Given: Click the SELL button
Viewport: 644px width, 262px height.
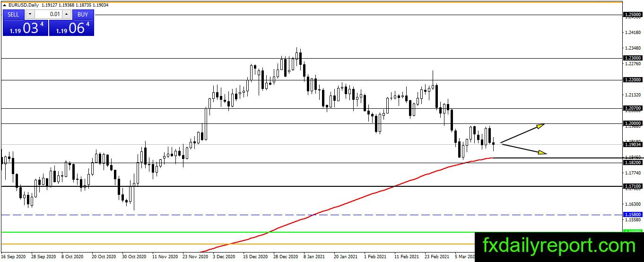Looking at the screenshot, I should (14, 14).
